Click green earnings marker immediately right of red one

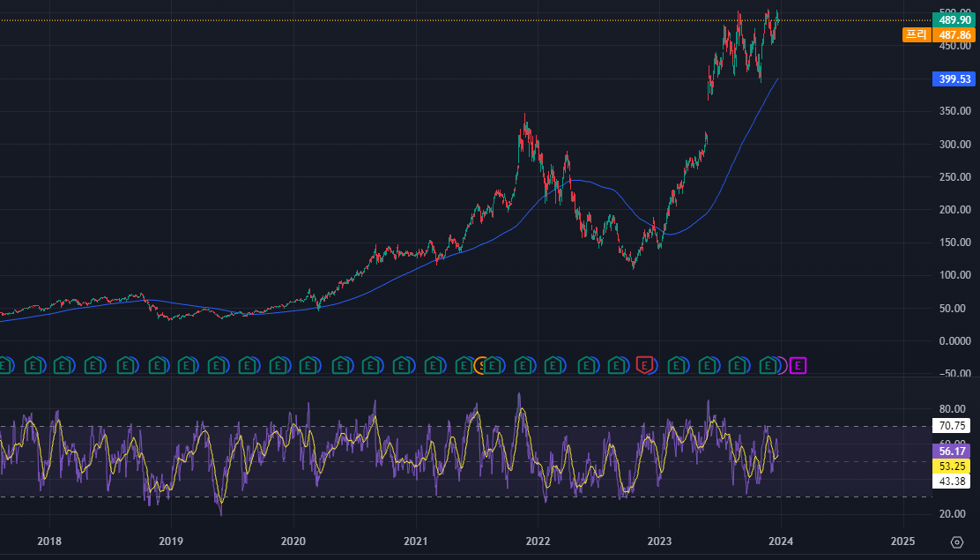point(676,365)
